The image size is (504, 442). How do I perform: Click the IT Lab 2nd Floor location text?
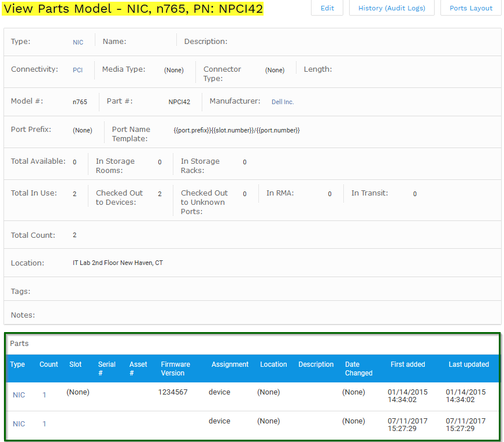click(118, 263)
